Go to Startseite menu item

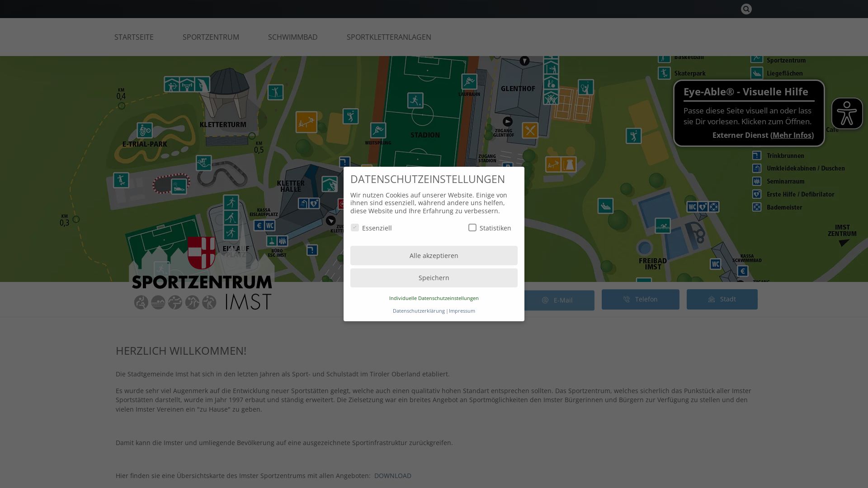coord(134,37)
